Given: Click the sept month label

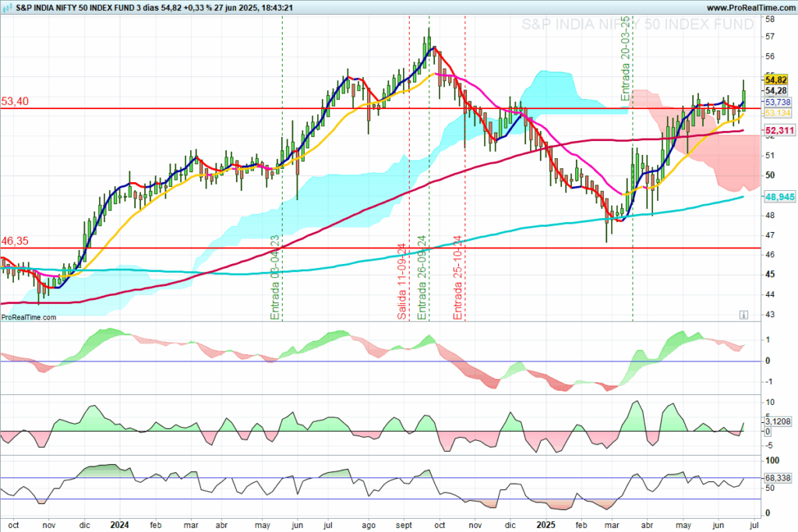Looking at the screenshot, I should pyautogui.click(x=404, y=526).
